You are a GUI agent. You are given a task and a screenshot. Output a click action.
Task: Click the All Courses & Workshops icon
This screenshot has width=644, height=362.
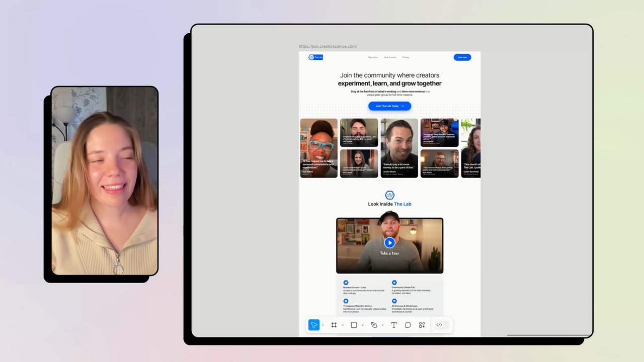point(394,301)
